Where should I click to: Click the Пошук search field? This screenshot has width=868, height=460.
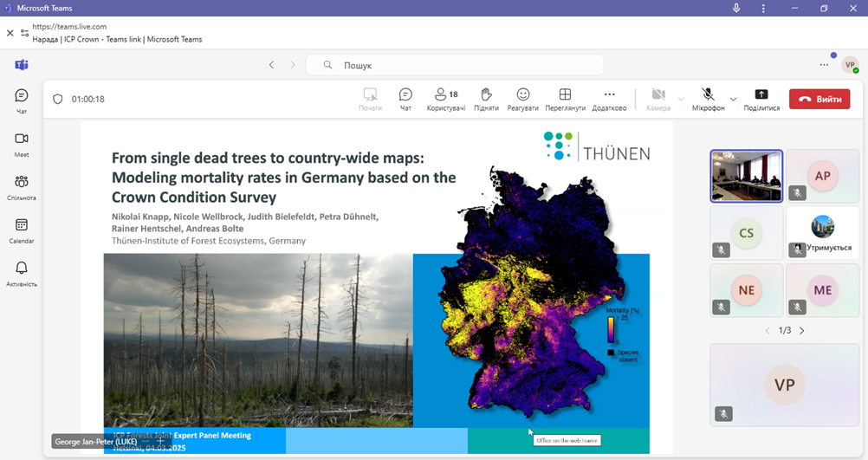pos(455,65)
